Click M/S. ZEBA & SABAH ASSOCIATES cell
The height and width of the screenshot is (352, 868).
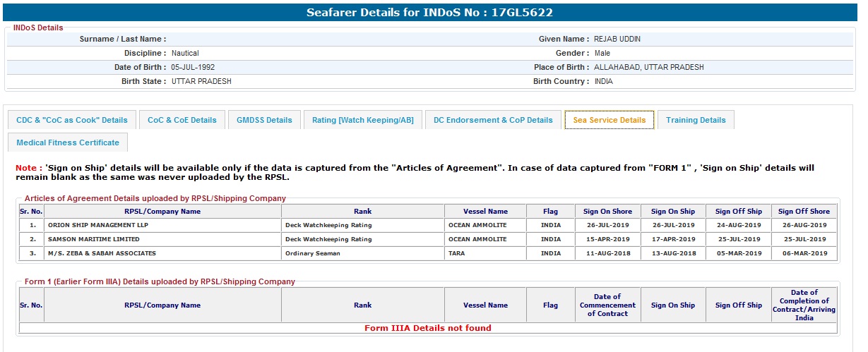(x=102, y=253)
